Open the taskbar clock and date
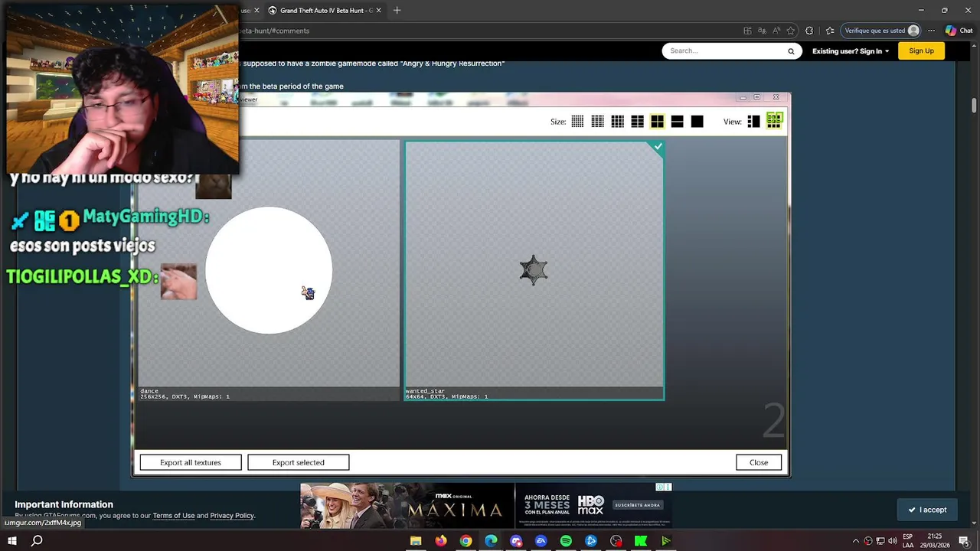 tap(935, 541)
